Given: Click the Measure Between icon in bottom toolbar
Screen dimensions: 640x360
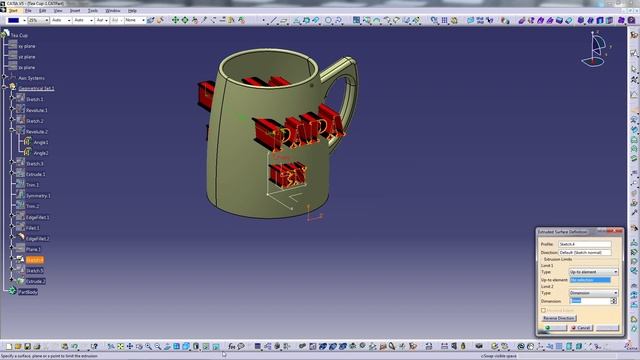Looking at the screenshot, I should tap(444, 347).
